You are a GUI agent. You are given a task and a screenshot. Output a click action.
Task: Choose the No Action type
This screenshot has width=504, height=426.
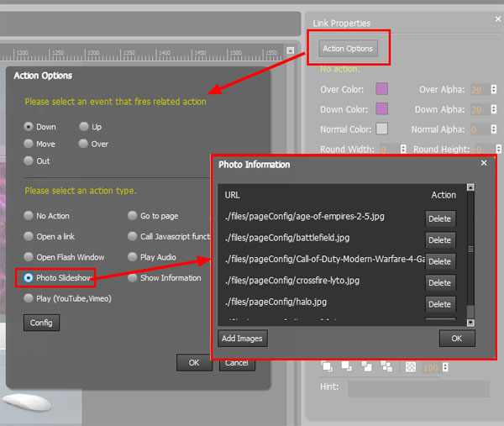point(29,216)
